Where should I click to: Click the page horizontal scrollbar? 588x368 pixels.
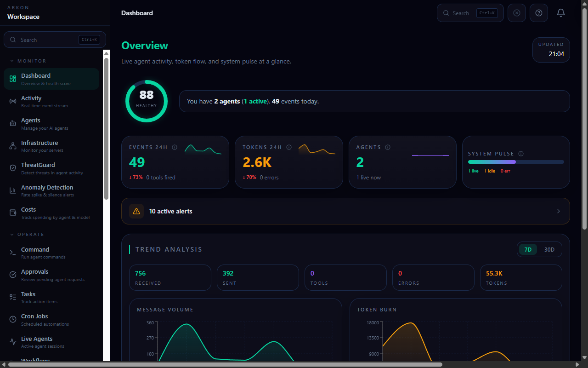[x=225, y=364]
